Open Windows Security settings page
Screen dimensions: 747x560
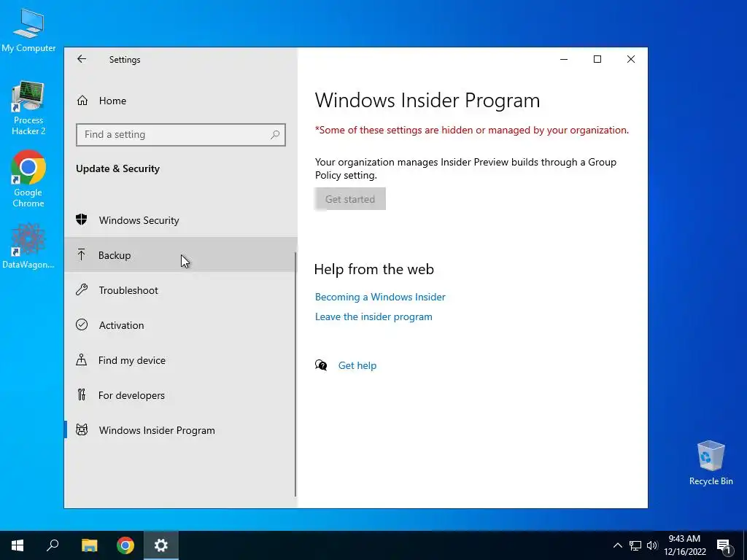tap(181, 220)
